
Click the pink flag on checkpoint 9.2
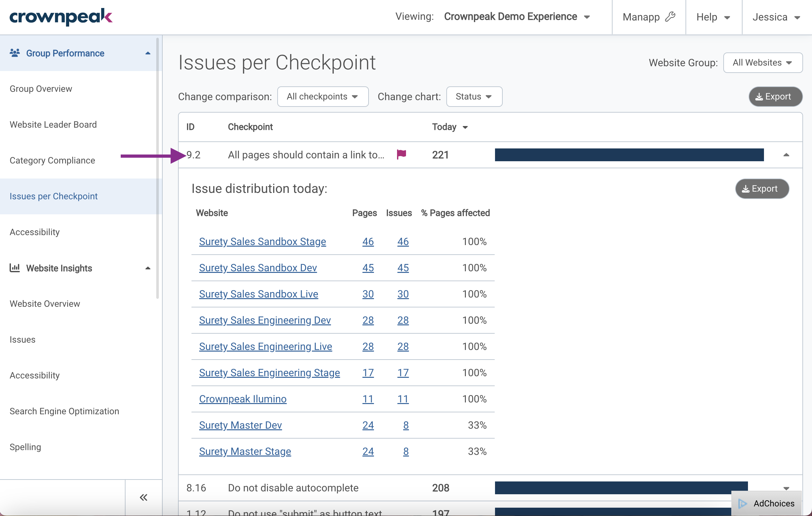click(x=401, y=155)
